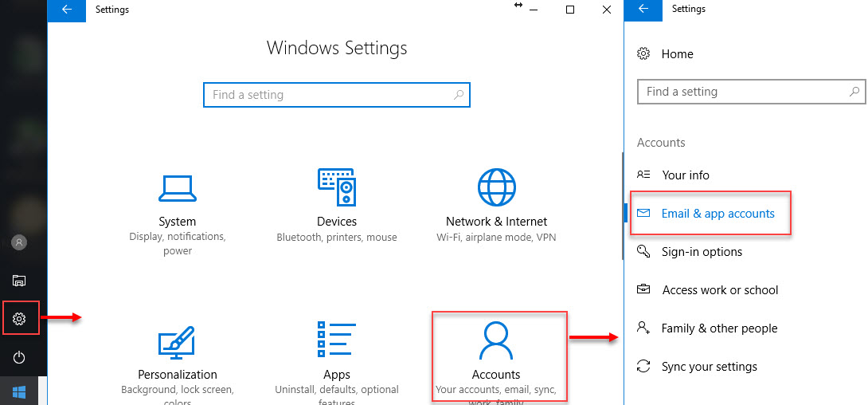Open the Accounts person icon
Screen dimensions: 868x405
pyautogui.click(x=496, y=340)
